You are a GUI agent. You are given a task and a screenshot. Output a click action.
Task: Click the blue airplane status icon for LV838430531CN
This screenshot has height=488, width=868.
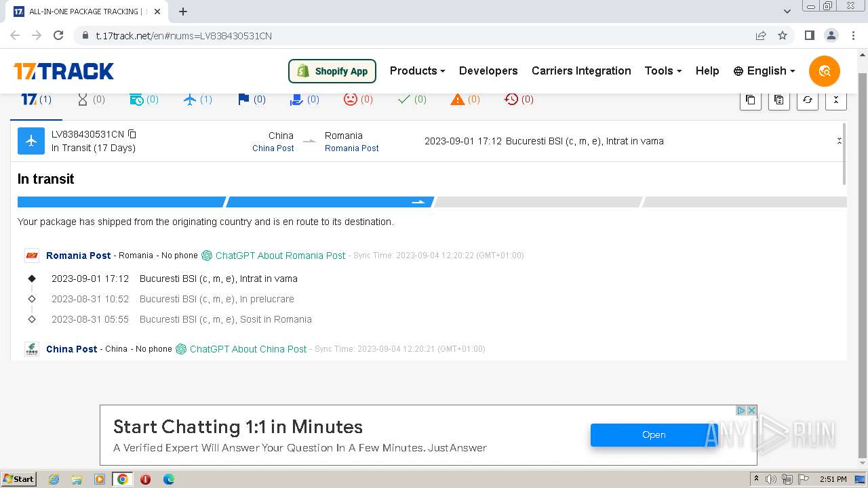(x=31, y=141)
